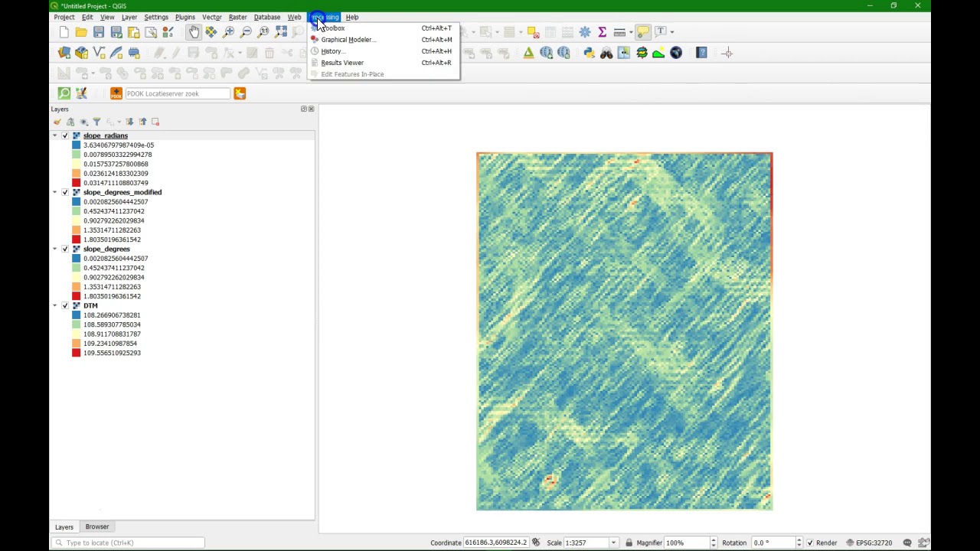Click the Filter Legend icon in Layers panel

[96, 122]
